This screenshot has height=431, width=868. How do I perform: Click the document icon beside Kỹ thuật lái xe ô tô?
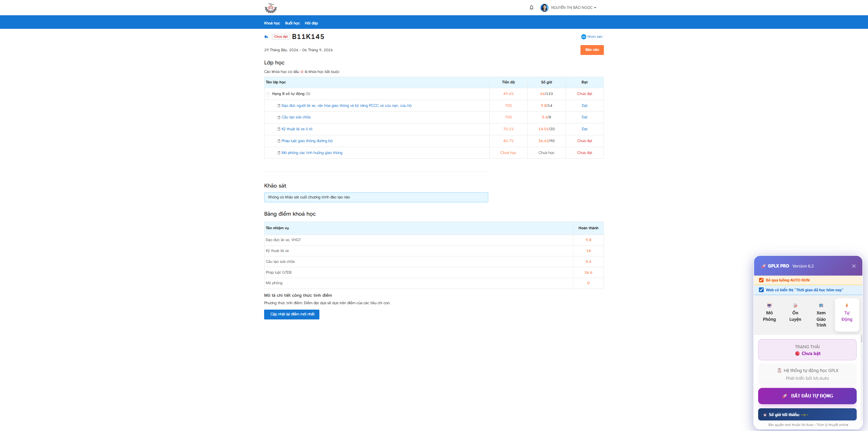[x=279, y=129]
